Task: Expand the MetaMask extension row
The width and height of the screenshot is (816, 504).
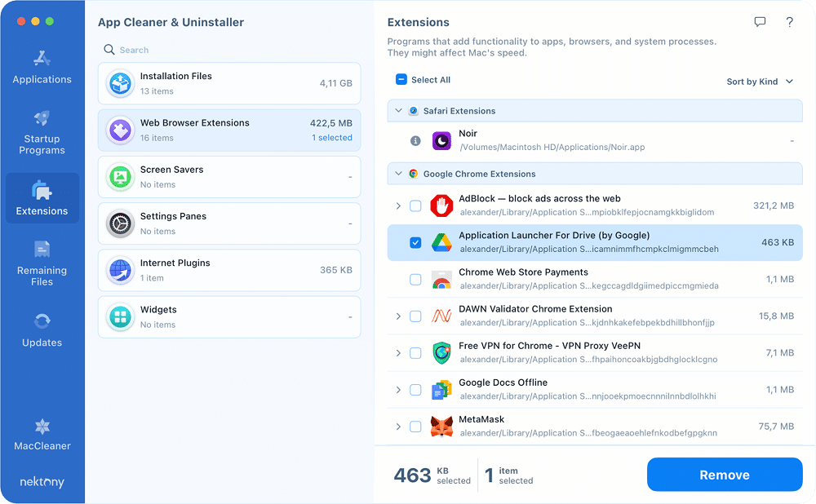Action: (x=398, y=427)
